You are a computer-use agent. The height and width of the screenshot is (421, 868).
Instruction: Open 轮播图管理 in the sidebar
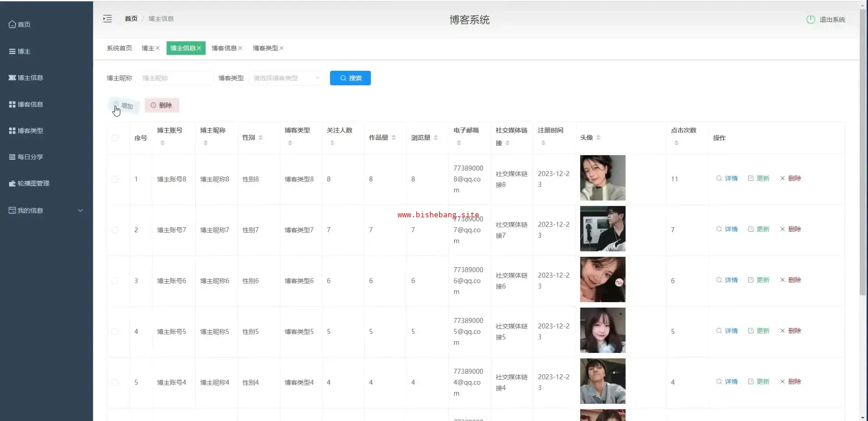(x=33, y=183)
